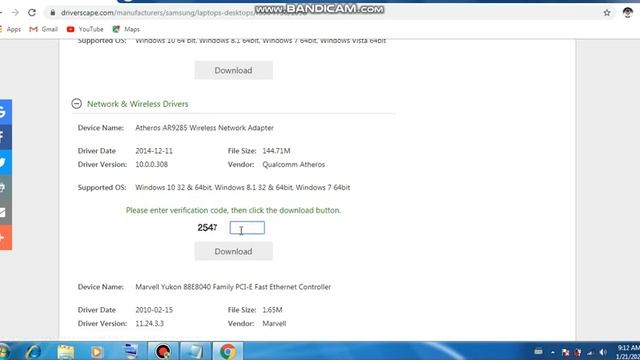Open Internet Explorer from the taskbar
The width and height of the screenshot is (640, 360).
point(33,351)
